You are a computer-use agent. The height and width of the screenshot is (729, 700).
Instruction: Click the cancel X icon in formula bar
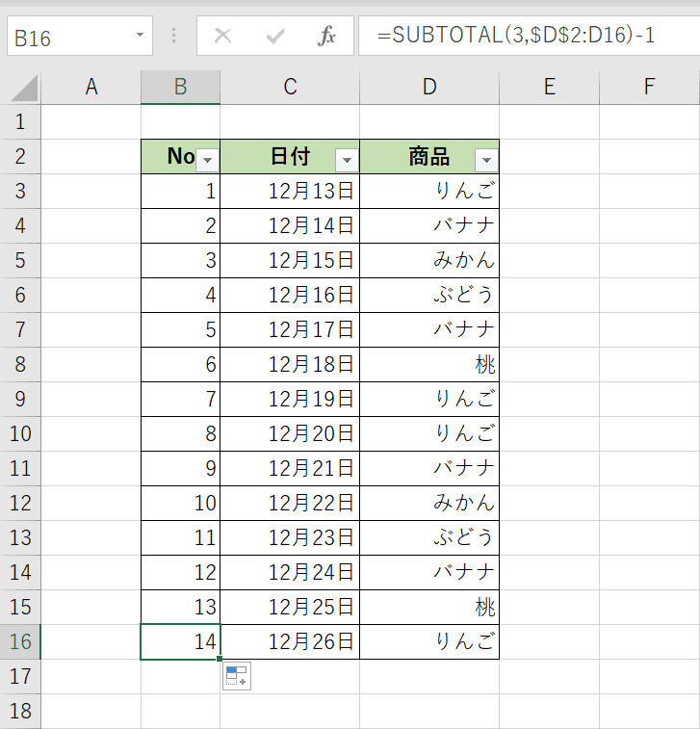[x=222, y=36]
